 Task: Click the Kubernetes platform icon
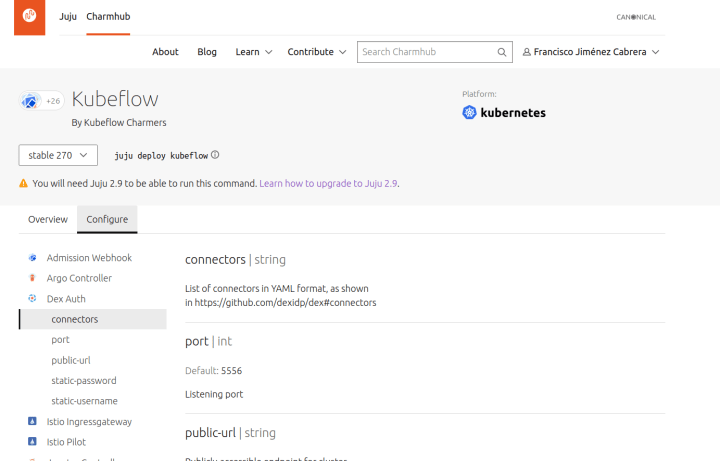pyautogui.click(x=469, y=112)
